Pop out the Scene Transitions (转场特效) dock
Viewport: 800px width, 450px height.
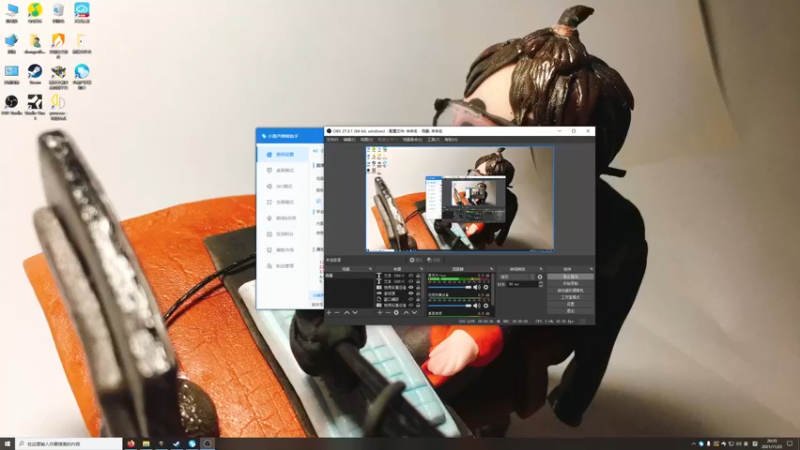[x=541, y=268]
